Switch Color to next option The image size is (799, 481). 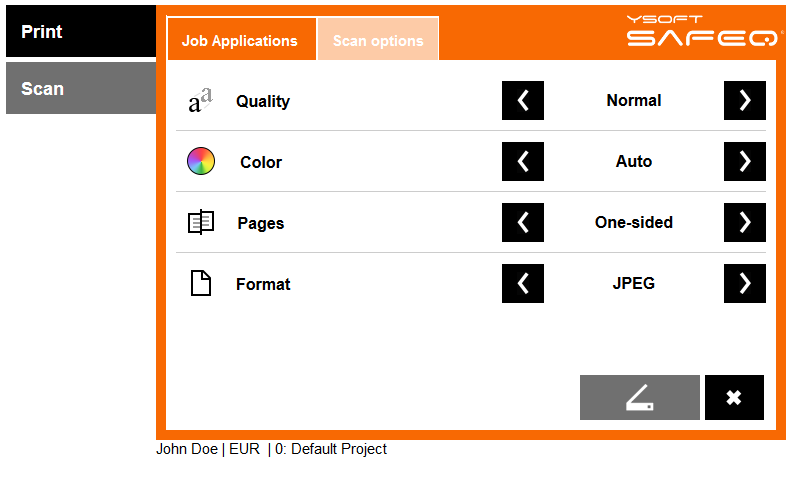click(744, 161)
